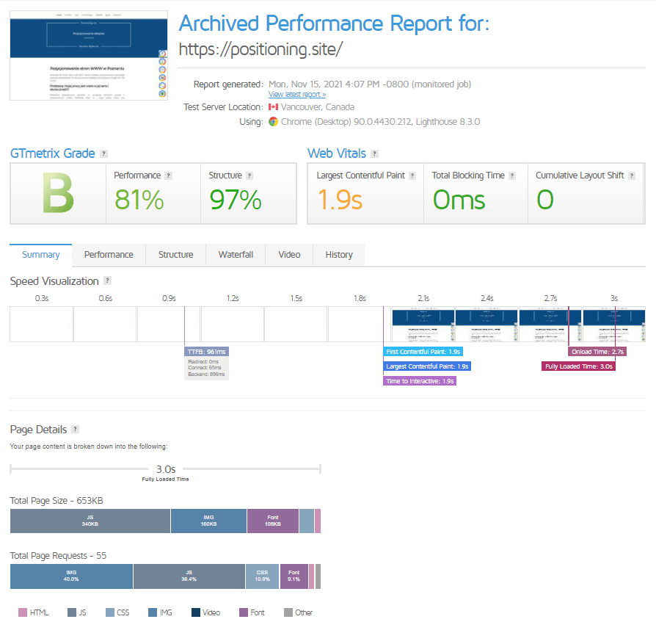The image size is (656, 644).
Task: Click the JS 340KB page size segment
Action: [90, 521]
